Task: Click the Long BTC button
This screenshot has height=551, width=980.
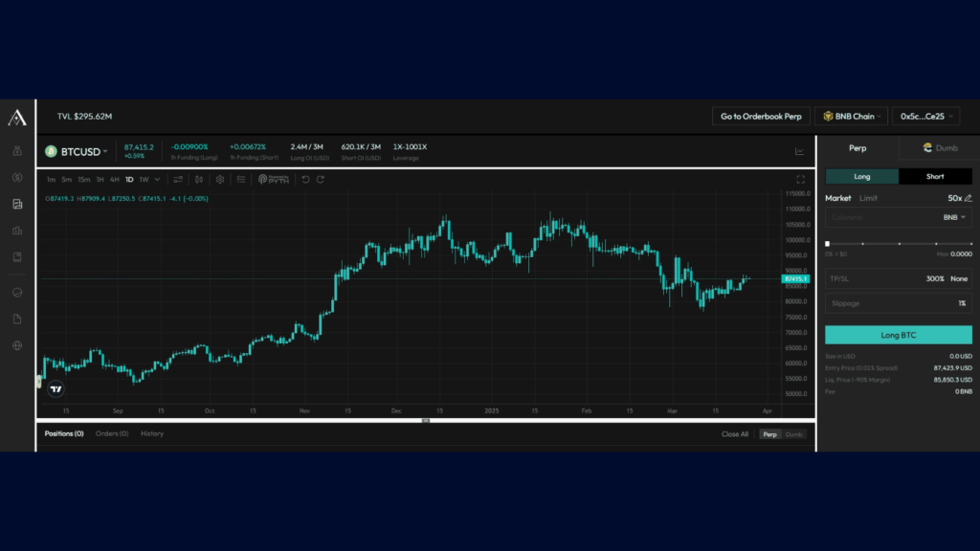Action: coord(898,335)
